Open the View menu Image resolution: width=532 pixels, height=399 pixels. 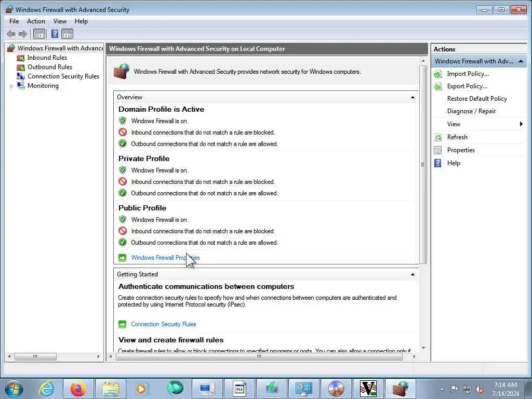(60, 21)
